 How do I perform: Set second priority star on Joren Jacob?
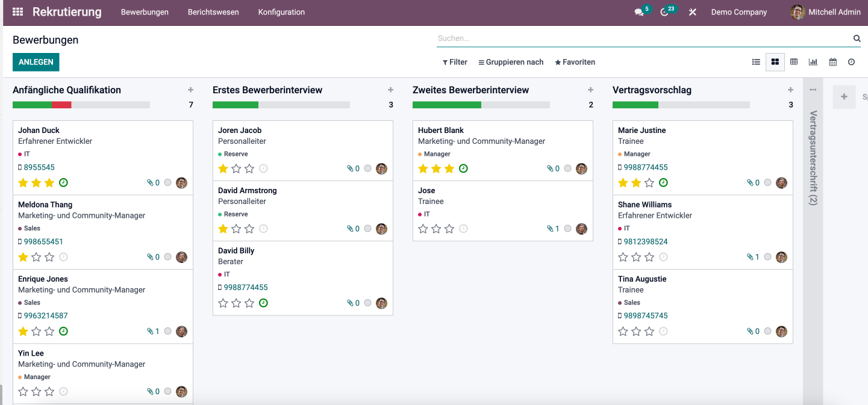[236, 168]
